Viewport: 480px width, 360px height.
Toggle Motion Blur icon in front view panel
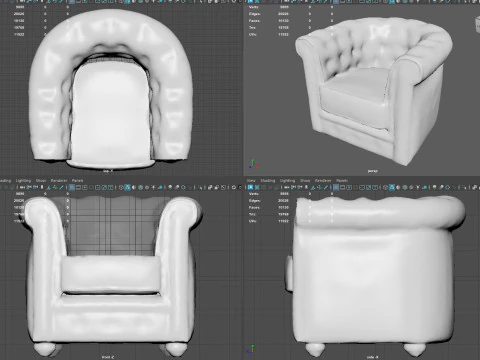tap(177, 188)
